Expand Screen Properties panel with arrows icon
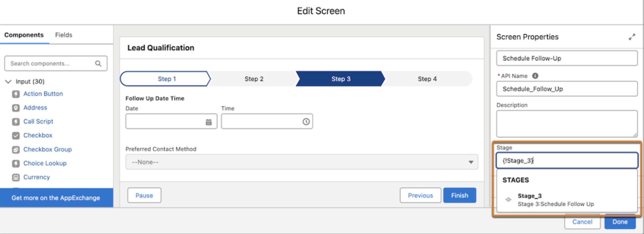644x234 pixels. click(x=632, y=37)
